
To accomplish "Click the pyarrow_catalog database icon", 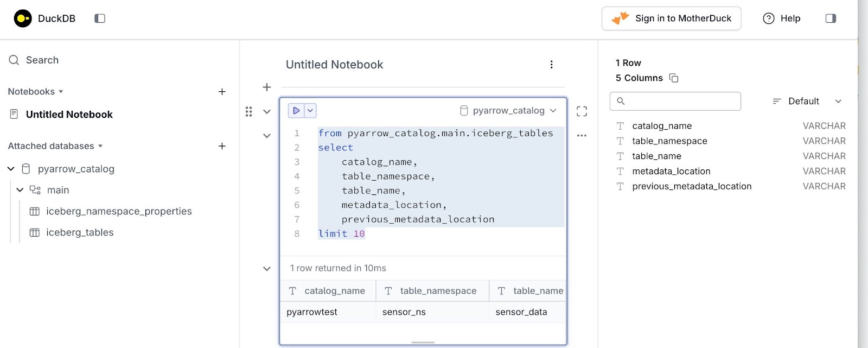I will point(25,169).
